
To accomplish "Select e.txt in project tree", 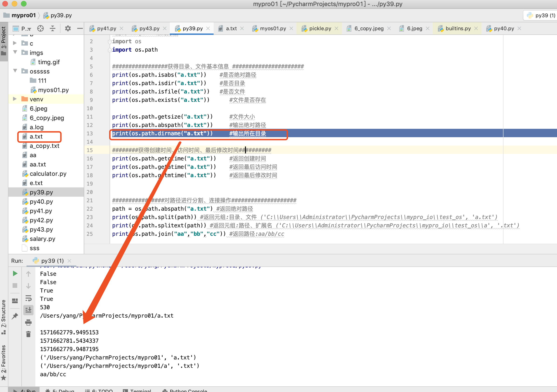I will pos(36,183).
